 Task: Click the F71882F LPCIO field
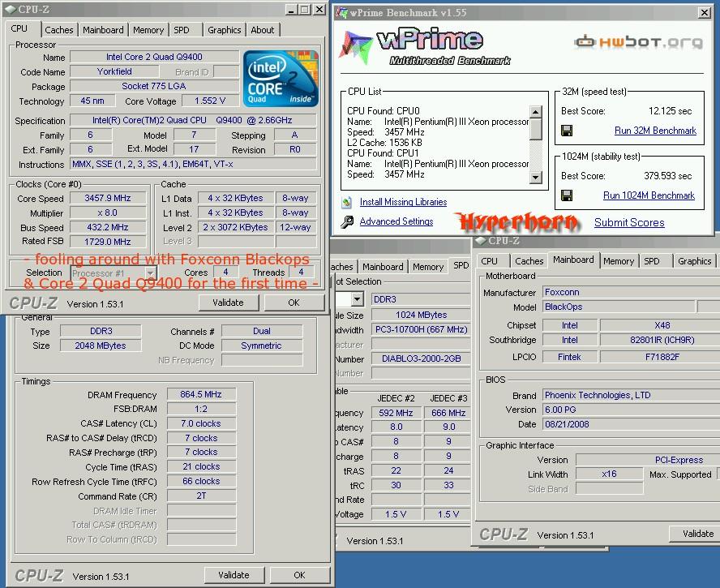pos(662,357)
